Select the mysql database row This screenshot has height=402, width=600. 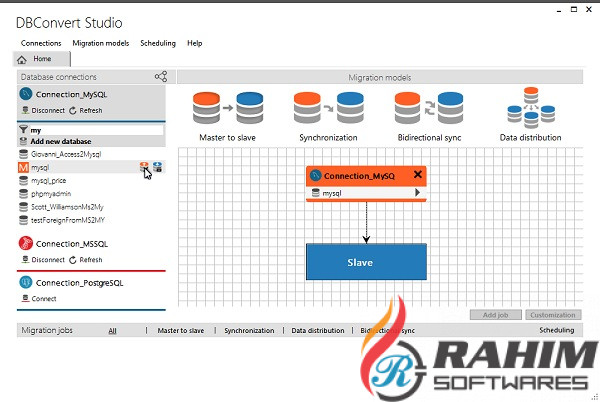pyautogui.click(x=91, y=168)
